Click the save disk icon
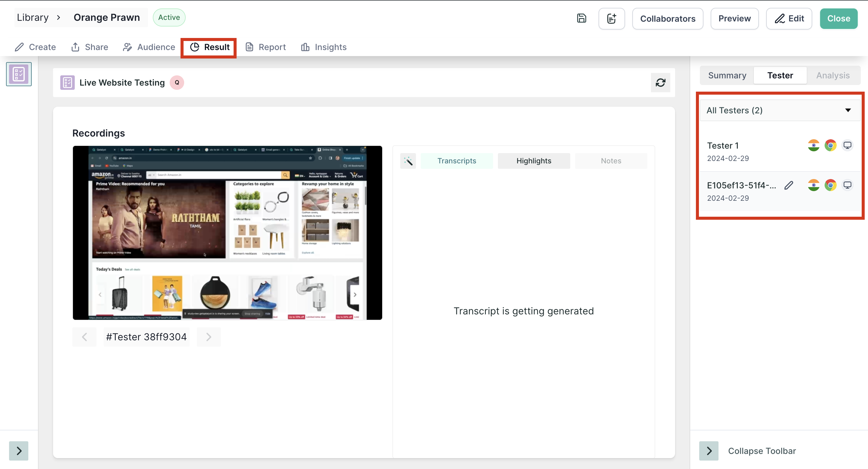 pos(582,18)
